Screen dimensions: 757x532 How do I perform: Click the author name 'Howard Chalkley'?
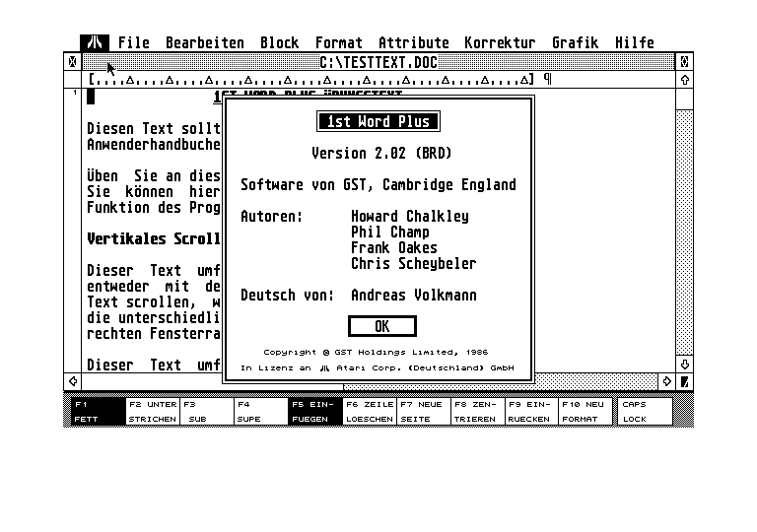pyautogui.click(x=410, y=217)
